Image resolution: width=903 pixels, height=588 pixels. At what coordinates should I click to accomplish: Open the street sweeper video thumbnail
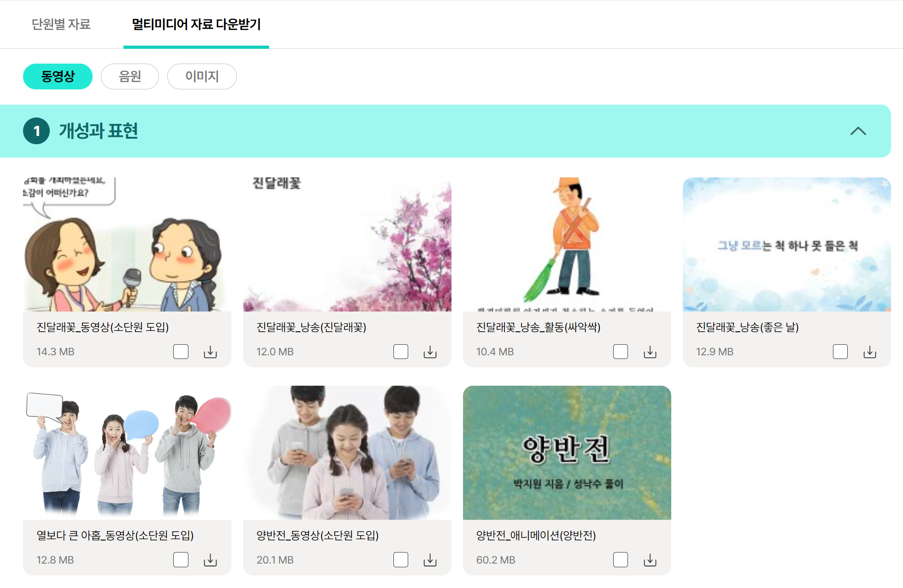tap(567, 244)
